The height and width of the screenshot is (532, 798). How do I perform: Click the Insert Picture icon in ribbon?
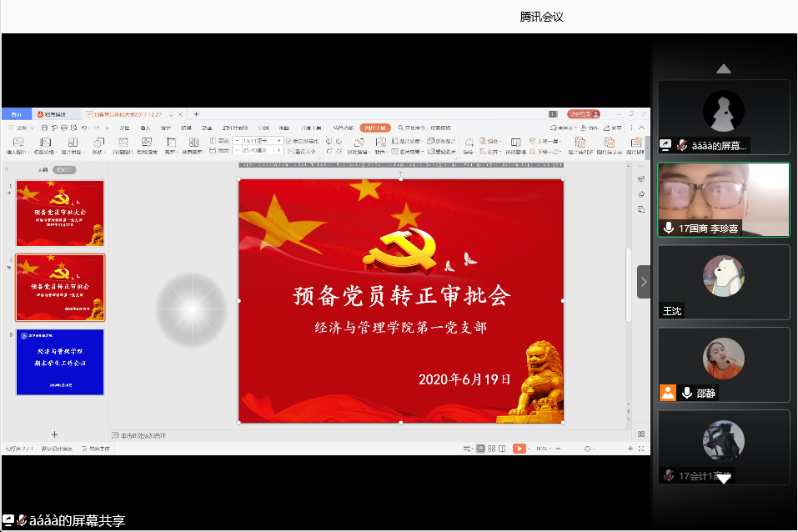click(x=17, y=143)
